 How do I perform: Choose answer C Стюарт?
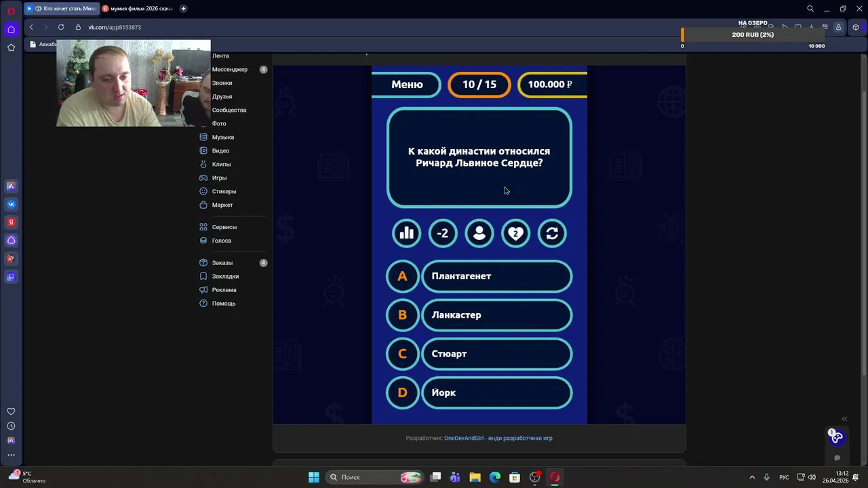(479, 354)
